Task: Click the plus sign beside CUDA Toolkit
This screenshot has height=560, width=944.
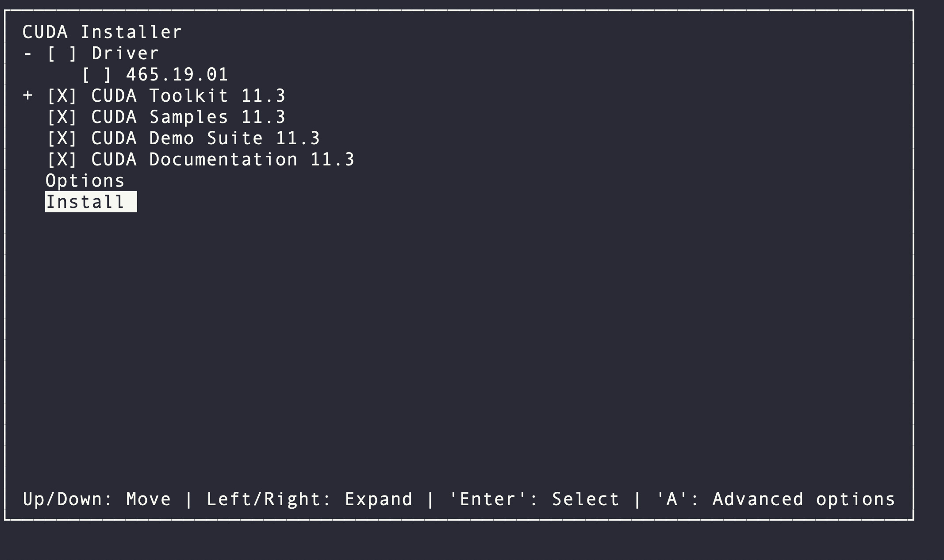Action: pos(27,96)
